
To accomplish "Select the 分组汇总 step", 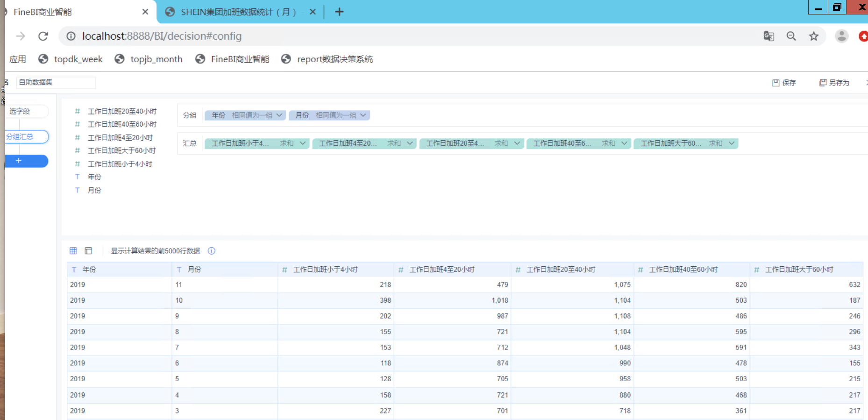I will point(26,136).
